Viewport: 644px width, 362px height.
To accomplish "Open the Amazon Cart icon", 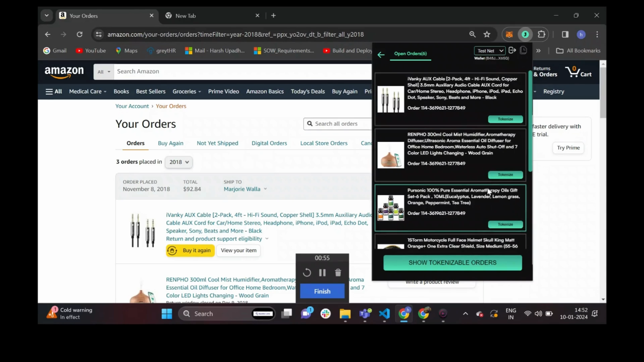I will point(578,72).
